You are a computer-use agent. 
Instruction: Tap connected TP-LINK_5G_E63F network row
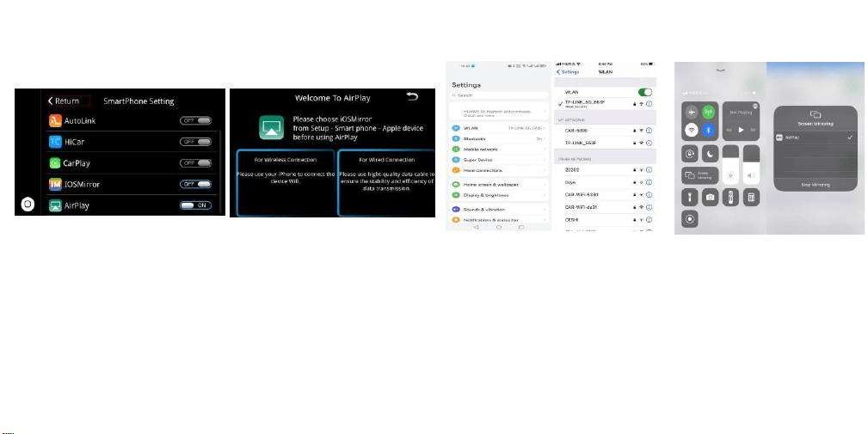click(605, 104)
